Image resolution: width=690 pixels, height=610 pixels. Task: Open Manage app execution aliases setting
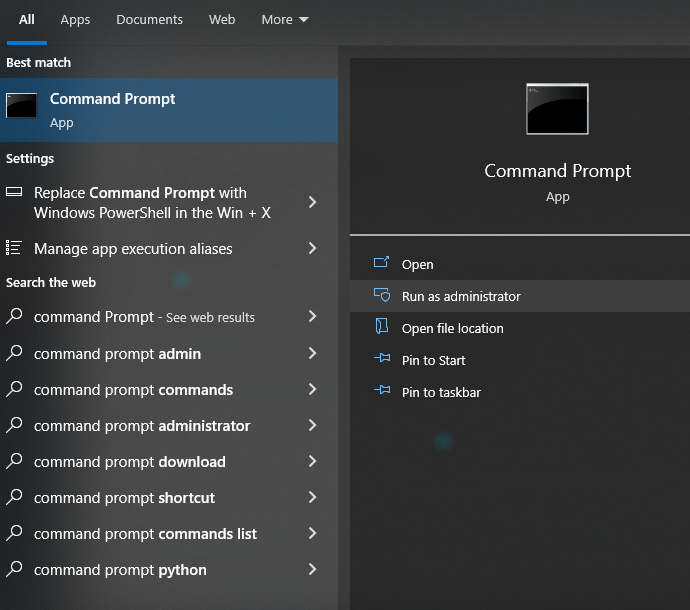pyautogui.click(x=169, y=249)
